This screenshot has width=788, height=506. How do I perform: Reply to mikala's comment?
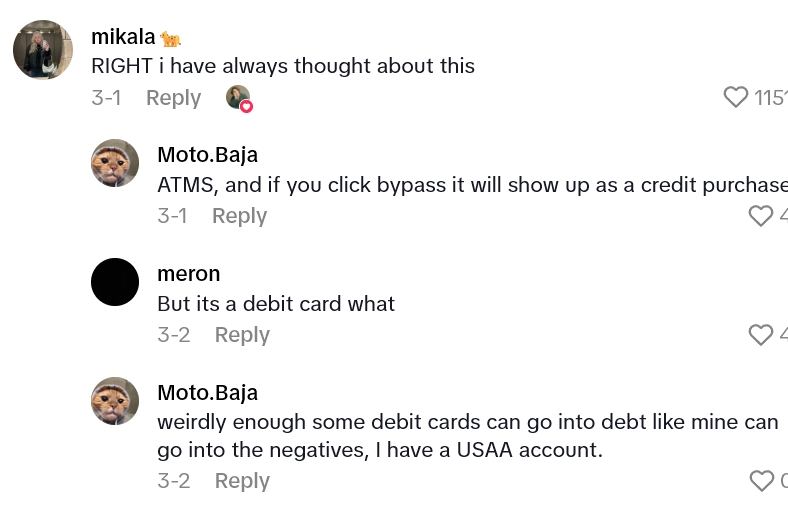[x=173, y=98]
